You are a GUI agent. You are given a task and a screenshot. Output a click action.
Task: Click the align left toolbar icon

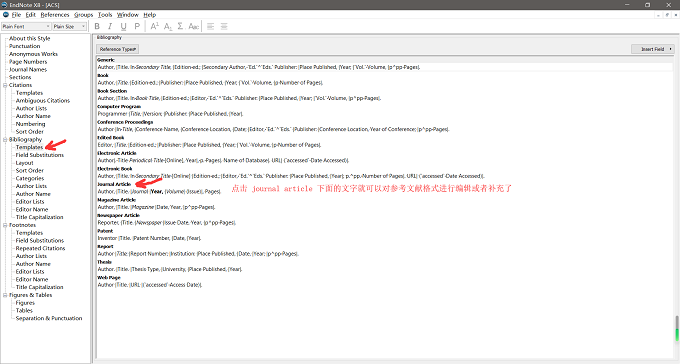211,26
